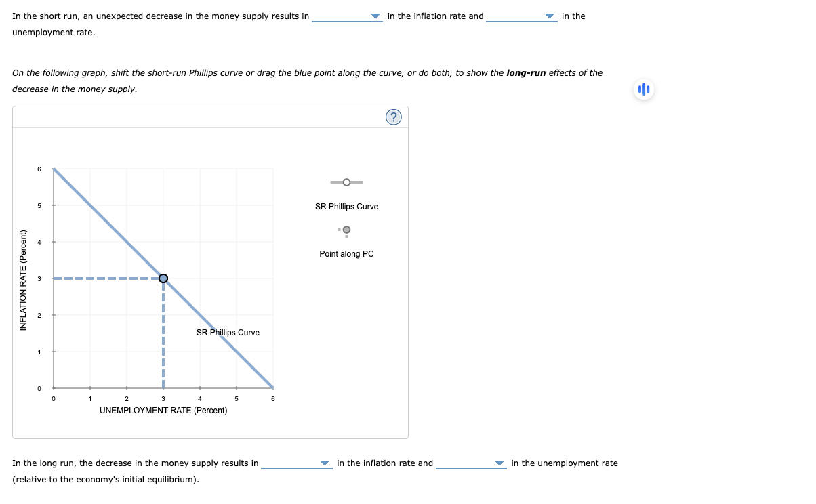The height and width of the screenshot is (504, 816).
Task: Open the graph help question mark
Action: click(394, 117)
